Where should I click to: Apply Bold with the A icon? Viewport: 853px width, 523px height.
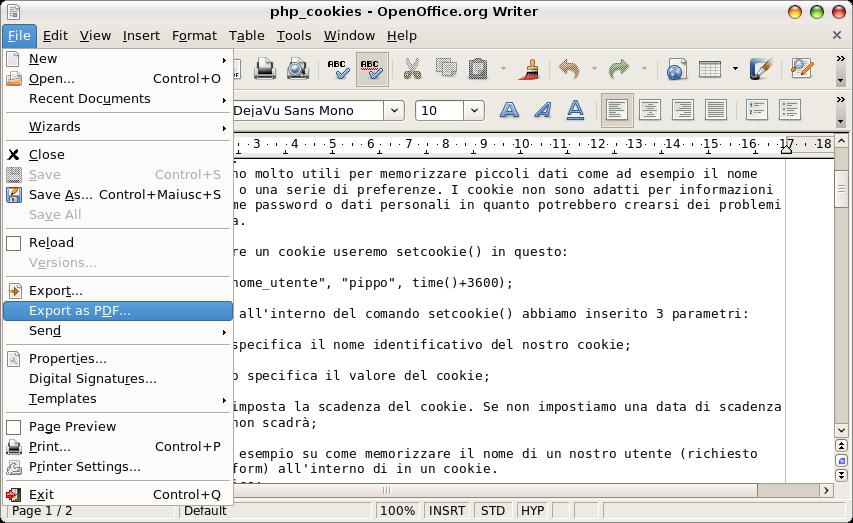tap(509, 110)
